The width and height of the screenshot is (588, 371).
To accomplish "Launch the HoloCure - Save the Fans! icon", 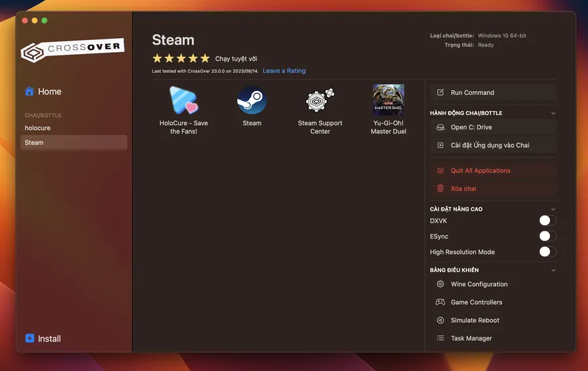I will pyautogui.click(x=183, y=101).
